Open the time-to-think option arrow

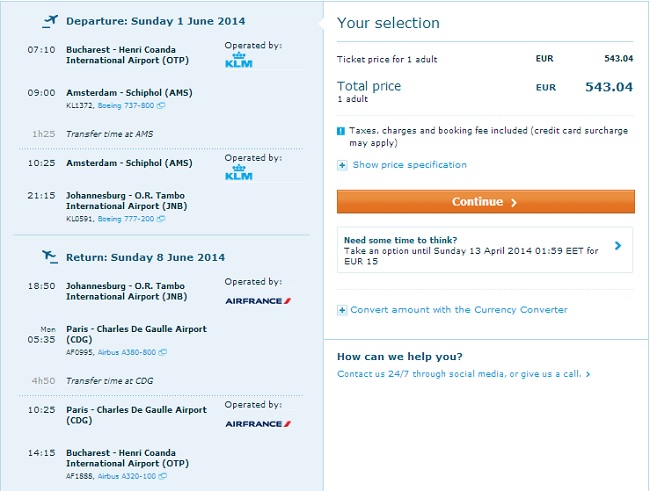pyautogui.click(x=618, y=245)
